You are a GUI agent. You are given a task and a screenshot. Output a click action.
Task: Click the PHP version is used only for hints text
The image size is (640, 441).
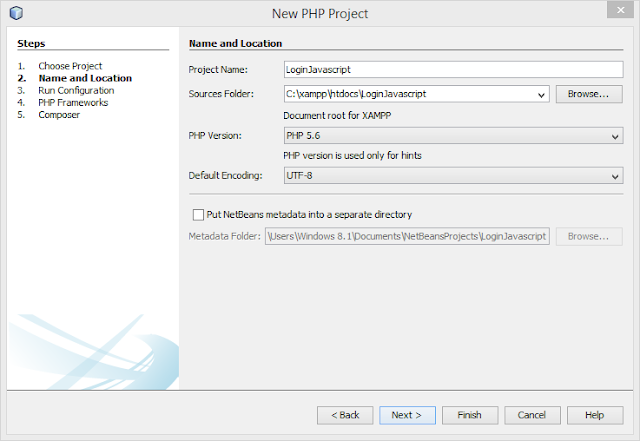click(352, 156)
